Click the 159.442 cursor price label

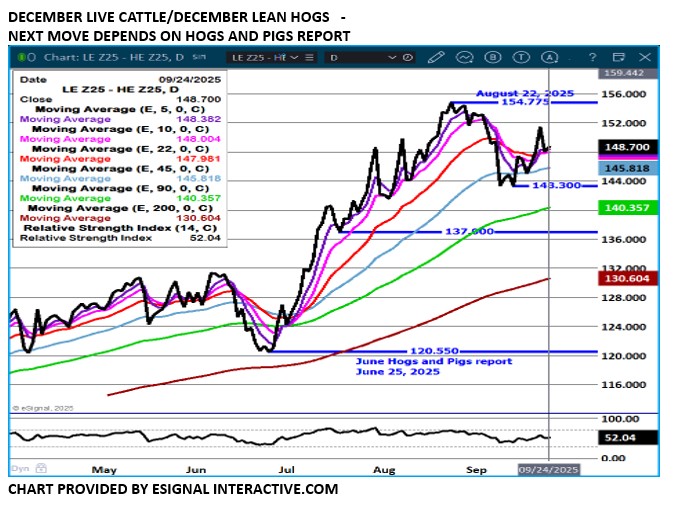(x=627, y=73)
